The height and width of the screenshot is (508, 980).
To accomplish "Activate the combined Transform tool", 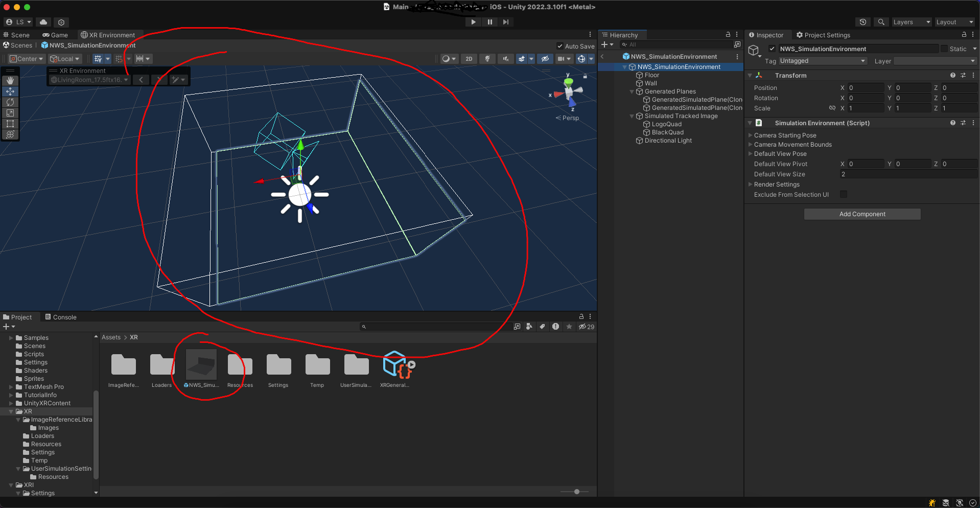I will (x=10, y=134).
